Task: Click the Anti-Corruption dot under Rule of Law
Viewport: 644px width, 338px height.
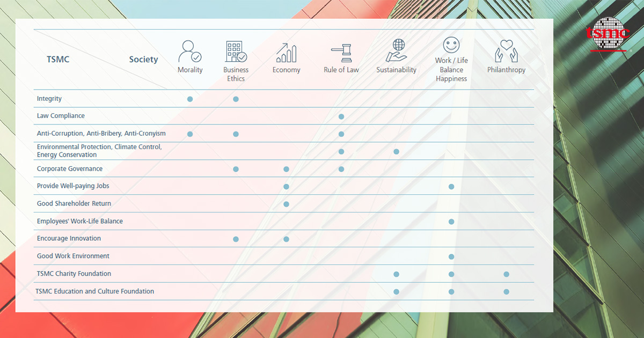Action: [x=341, y=134]
